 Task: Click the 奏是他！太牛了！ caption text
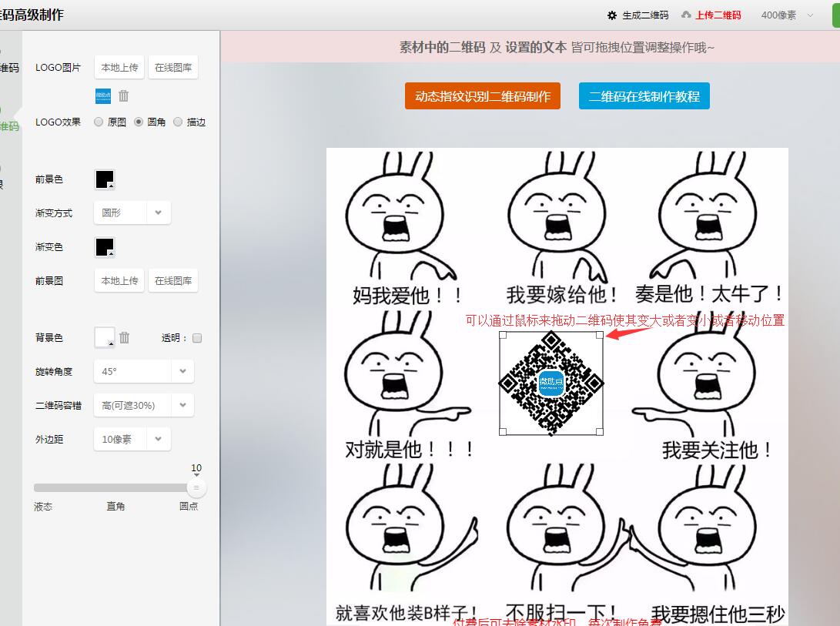click(x=709, y=293)
